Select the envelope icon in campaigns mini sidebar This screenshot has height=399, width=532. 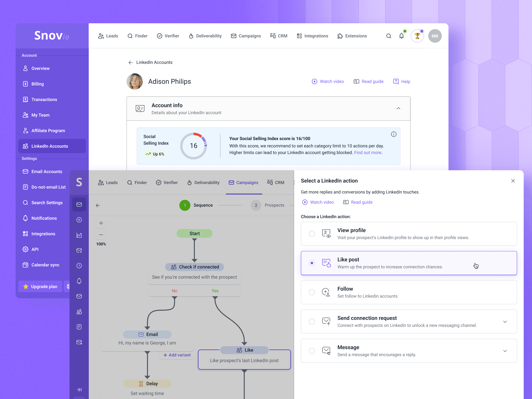[x=79, y=204]
